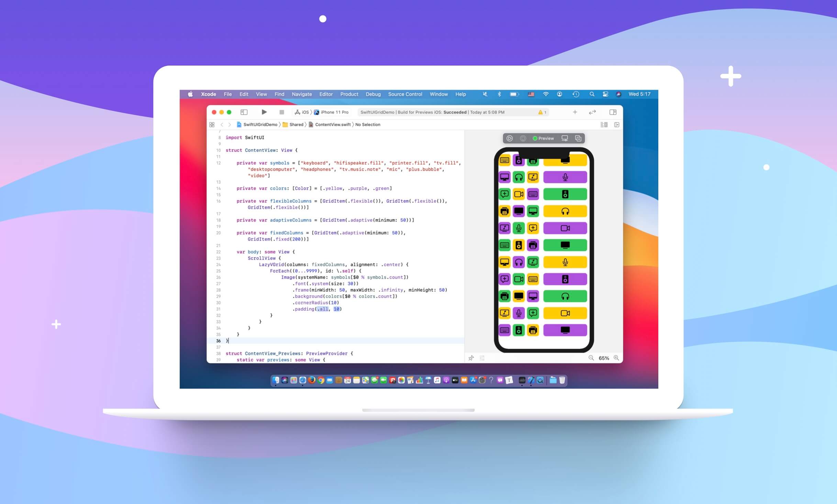
Task: Click the code review arrows icon
Action: point(592,112)
